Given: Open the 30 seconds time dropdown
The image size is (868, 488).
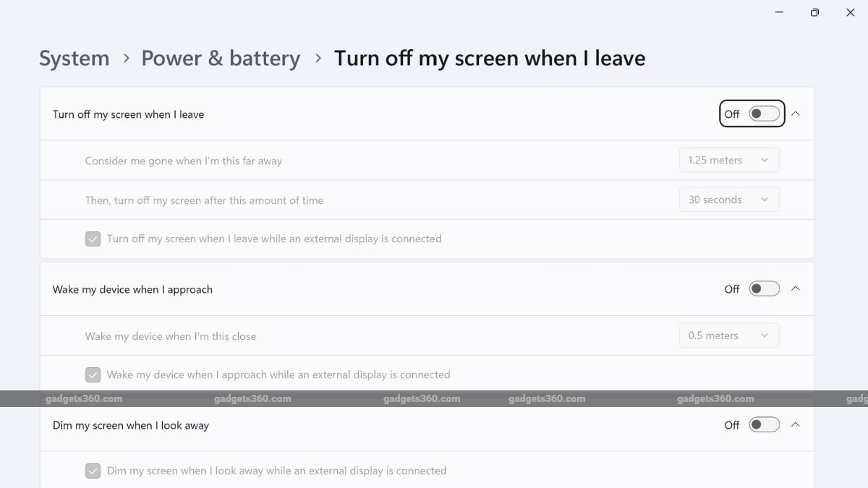Looking at the screenshot, I should (x=728, y=200).
